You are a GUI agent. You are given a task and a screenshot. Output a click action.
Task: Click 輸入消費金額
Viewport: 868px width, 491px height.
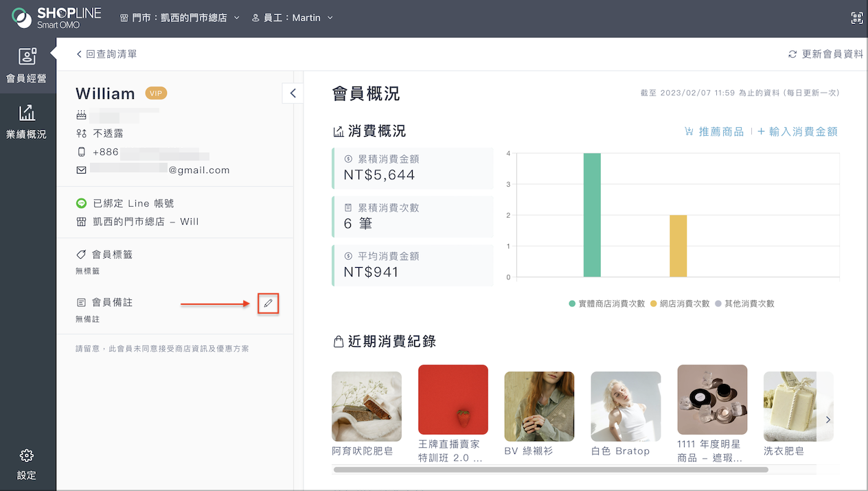pos(797,131)
